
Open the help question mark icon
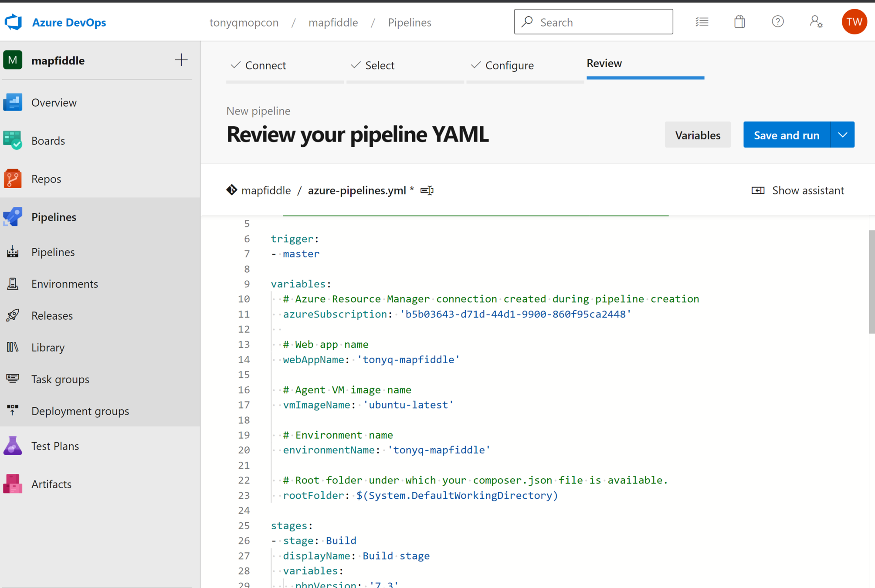coord(777,22)
